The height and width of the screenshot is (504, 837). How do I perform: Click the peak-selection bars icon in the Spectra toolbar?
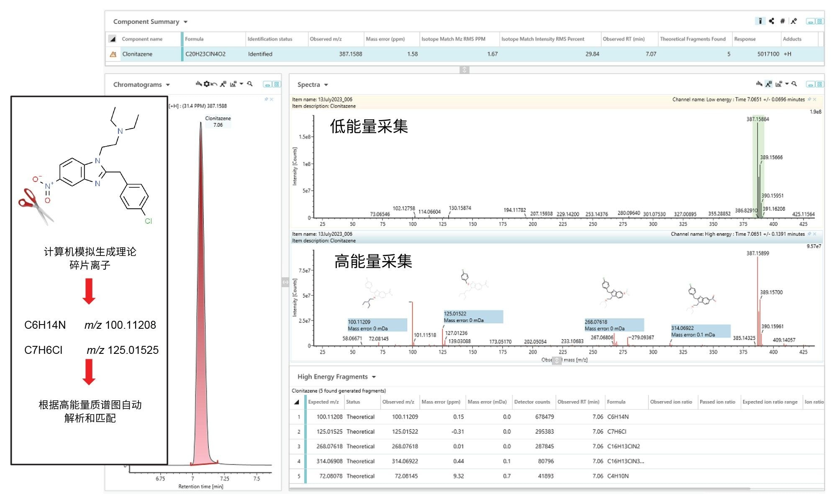coord(759,84)
